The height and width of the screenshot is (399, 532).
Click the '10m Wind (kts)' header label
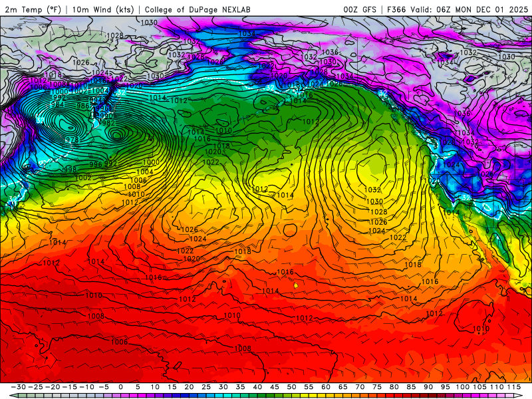click(x=104, y=9)
